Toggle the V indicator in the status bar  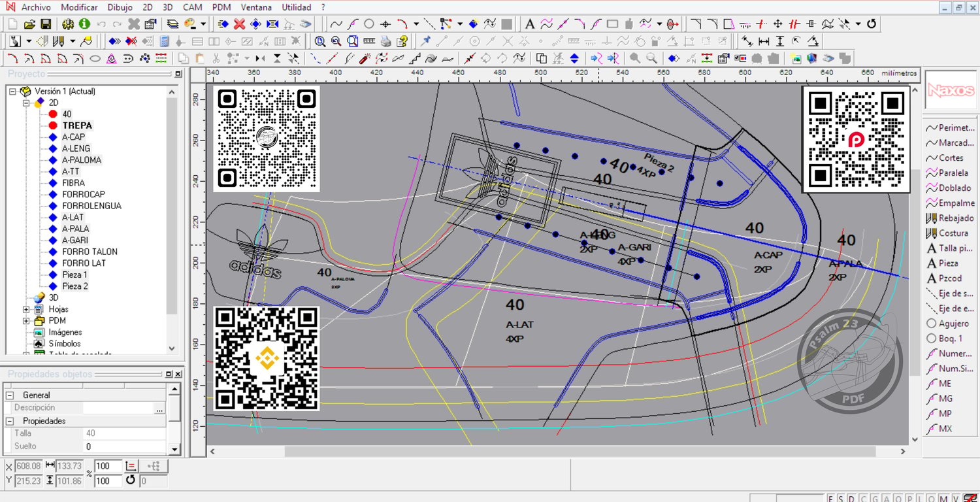coord(955,499)
